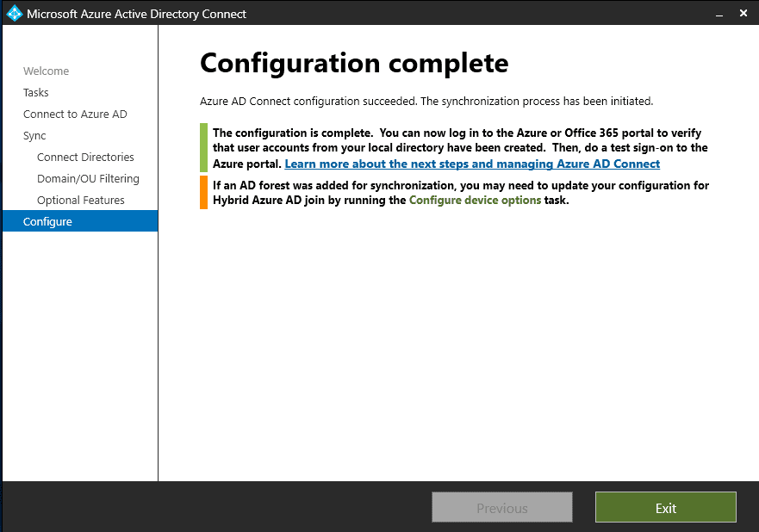759x532 pixels.
Task: Select the highlighted Configure step
Action: click(80, 221)
